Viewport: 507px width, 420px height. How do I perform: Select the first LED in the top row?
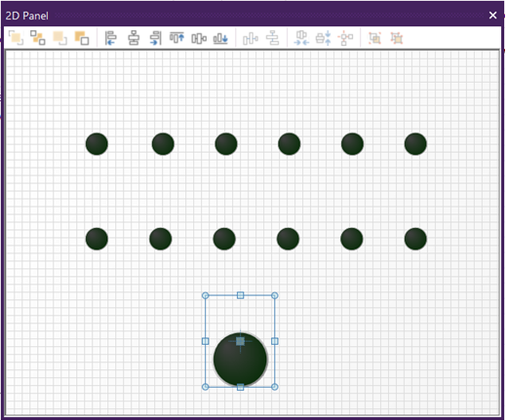97,144
